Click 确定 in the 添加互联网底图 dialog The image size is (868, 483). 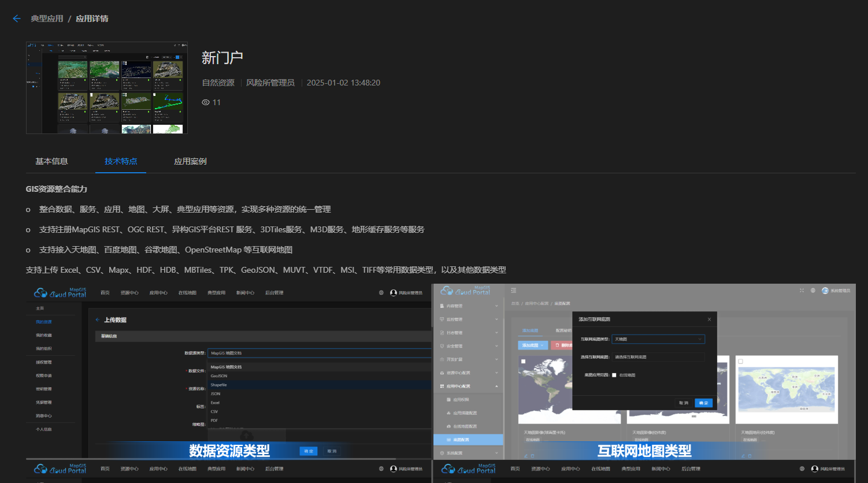704,403
